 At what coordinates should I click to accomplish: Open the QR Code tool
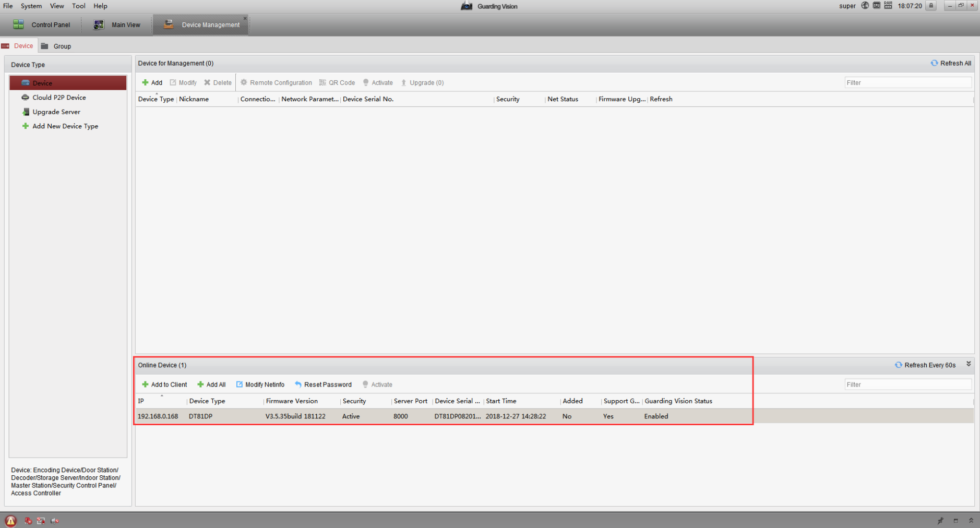(x=337, y=82)
